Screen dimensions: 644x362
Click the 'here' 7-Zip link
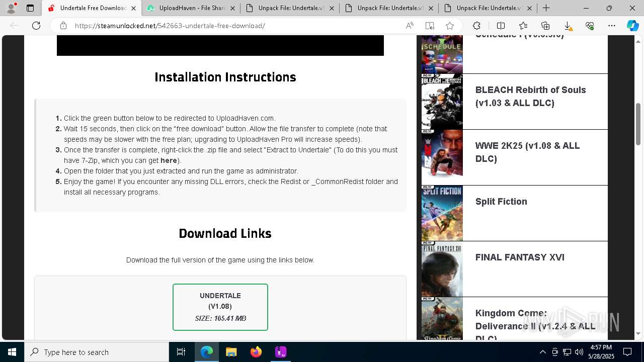[169, 160]
